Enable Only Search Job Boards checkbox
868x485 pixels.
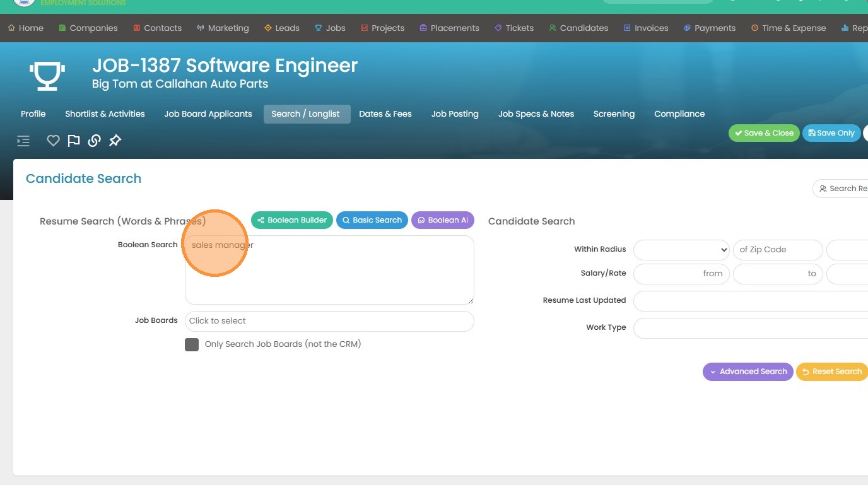192,344
